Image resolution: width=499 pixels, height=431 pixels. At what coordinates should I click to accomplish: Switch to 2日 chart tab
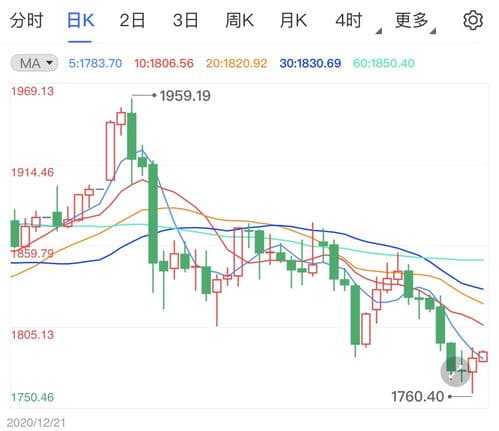tap(132, 20)
